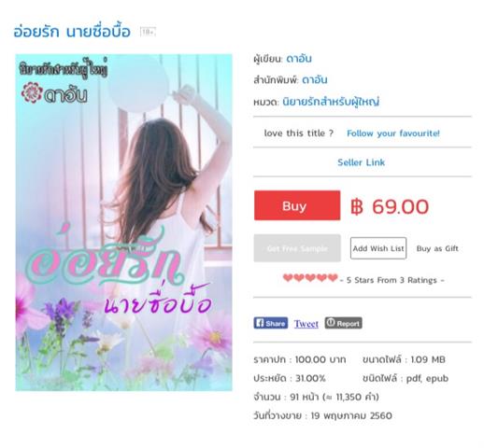Screen dimensions: 484x448
Task: Click Get Free Sample button
Action: tap(297, 248)
